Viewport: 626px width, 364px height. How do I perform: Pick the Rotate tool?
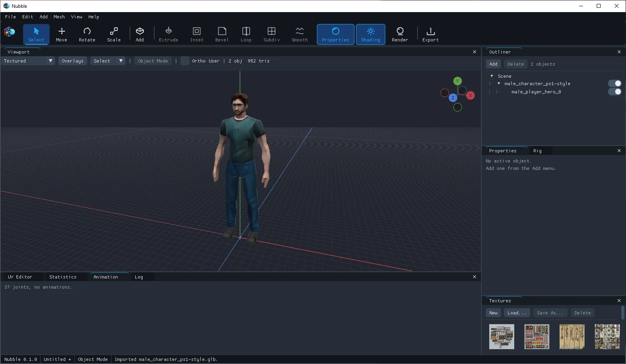(x=87, y=34)
